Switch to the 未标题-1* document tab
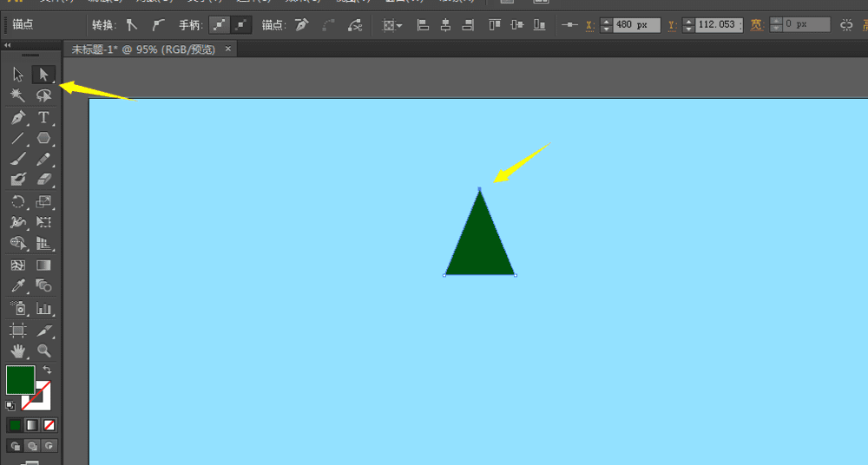The image size is (868, 465). click(143, 49)
